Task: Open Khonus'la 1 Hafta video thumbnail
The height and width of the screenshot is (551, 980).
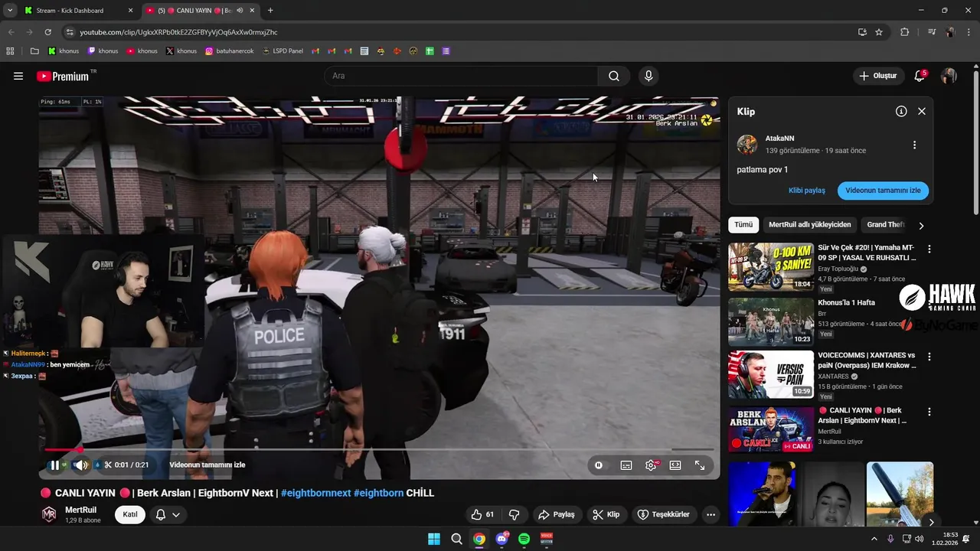Action: (x=771, y=322)
